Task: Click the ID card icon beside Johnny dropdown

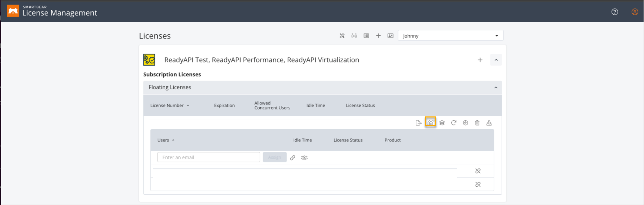Action: coord(390,36)
